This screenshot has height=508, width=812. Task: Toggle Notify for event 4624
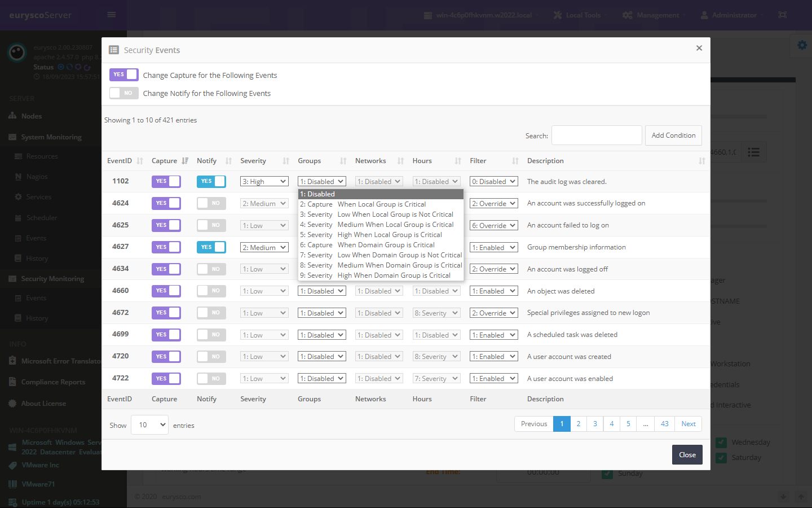tap(211, 203)
